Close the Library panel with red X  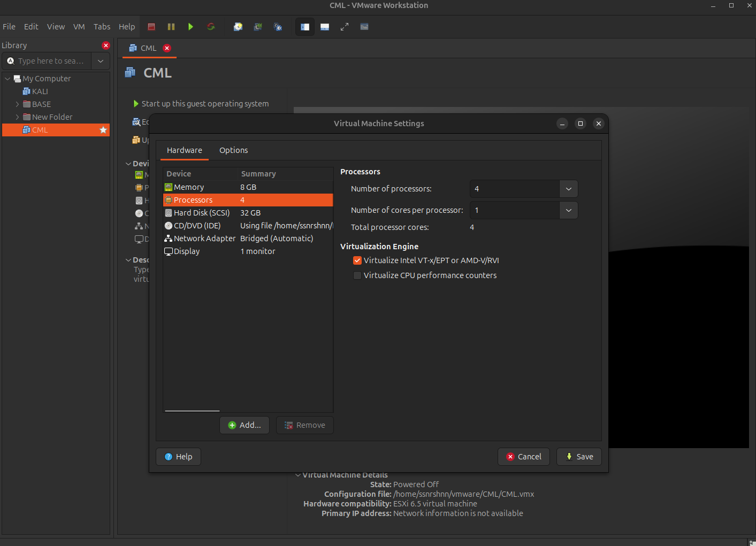(106, 45)
